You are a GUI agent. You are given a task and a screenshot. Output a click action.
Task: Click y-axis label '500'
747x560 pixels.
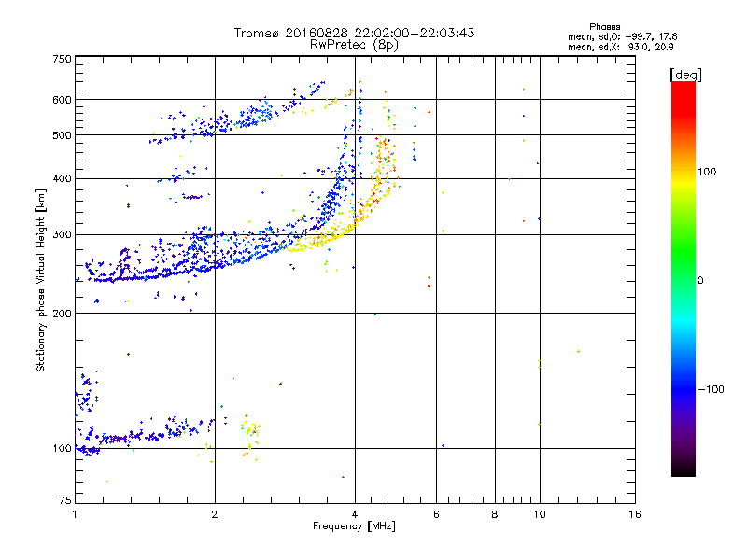click(62, 135)
